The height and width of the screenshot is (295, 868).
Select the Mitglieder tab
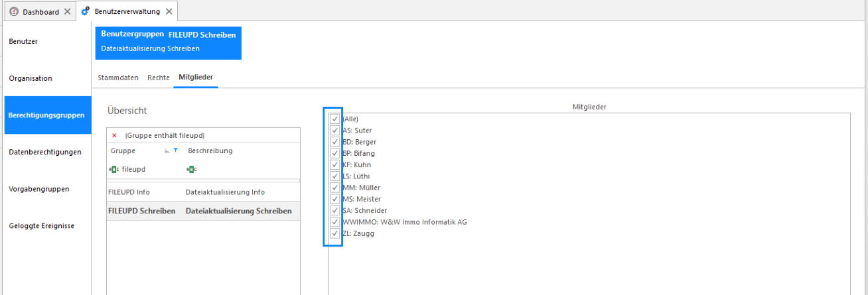[x=196, y=78]
